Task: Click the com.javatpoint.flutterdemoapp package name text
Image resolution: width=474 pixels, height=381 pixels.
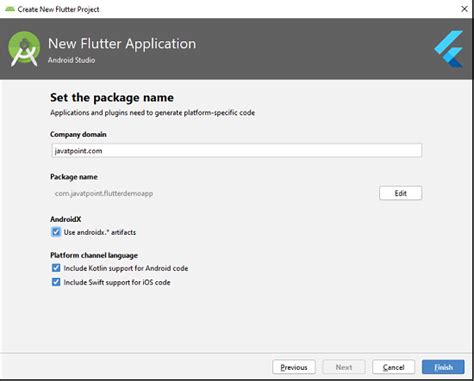Action: pyautogui.click(x=104, y=193)
